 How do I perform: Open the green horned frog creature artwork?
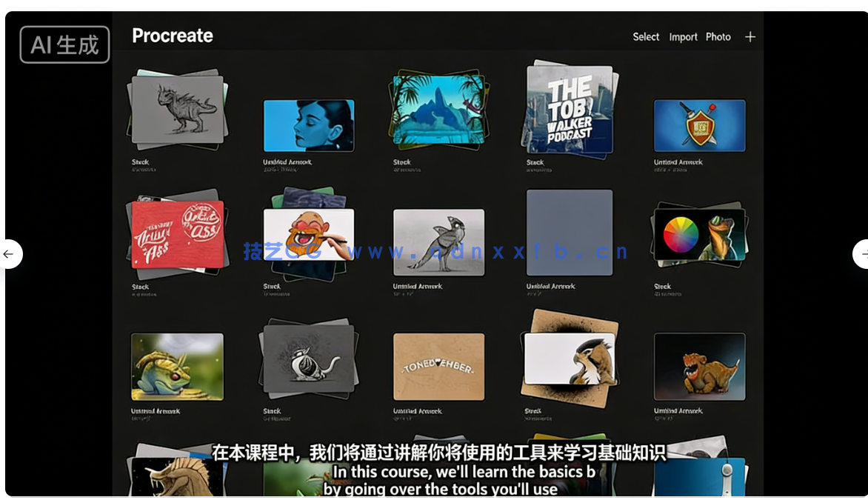coord(177,367)
